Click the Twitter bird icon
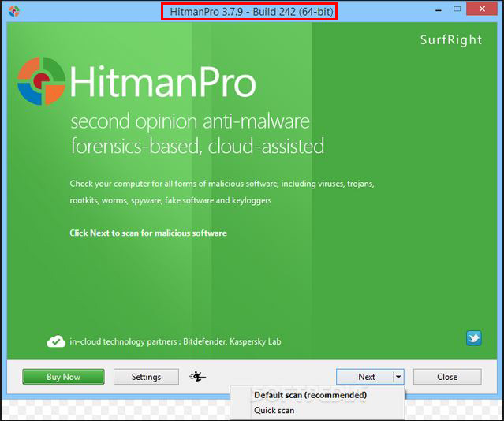 (474, 338)
